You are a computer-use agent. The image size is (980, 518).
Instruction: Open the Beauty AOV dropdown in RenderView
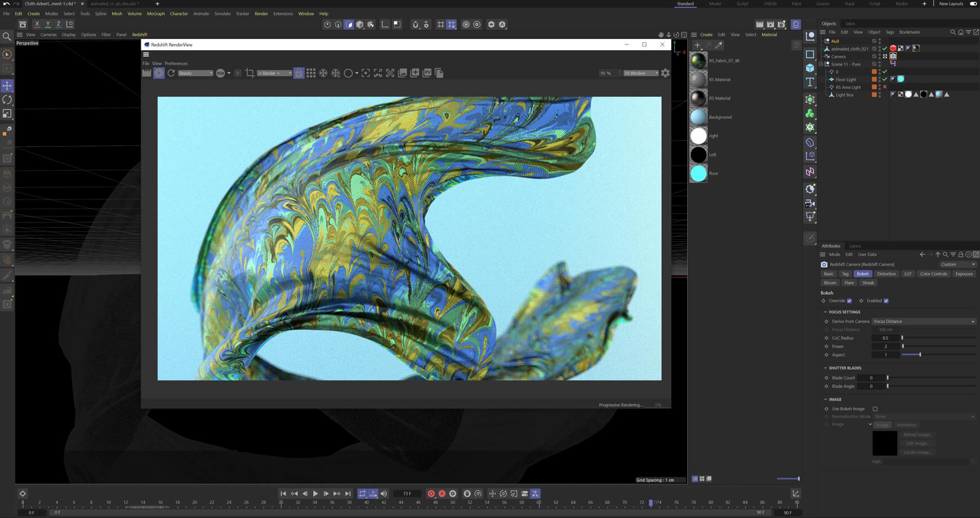(x=195, y=73)
